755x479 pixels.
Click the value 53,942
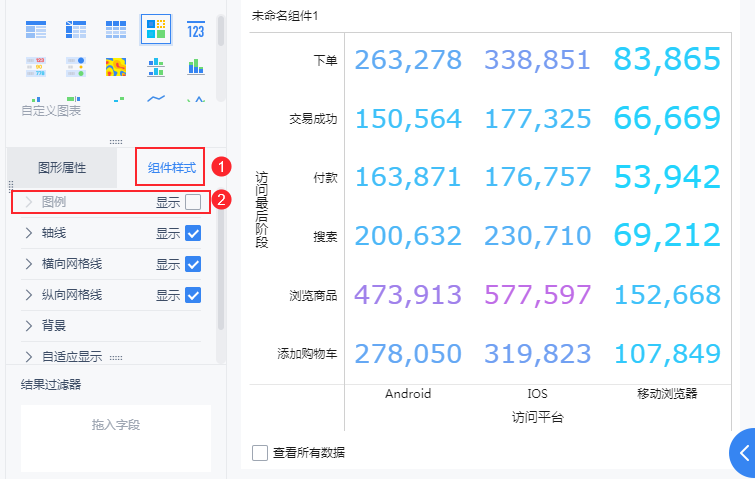tap(667, 177)
